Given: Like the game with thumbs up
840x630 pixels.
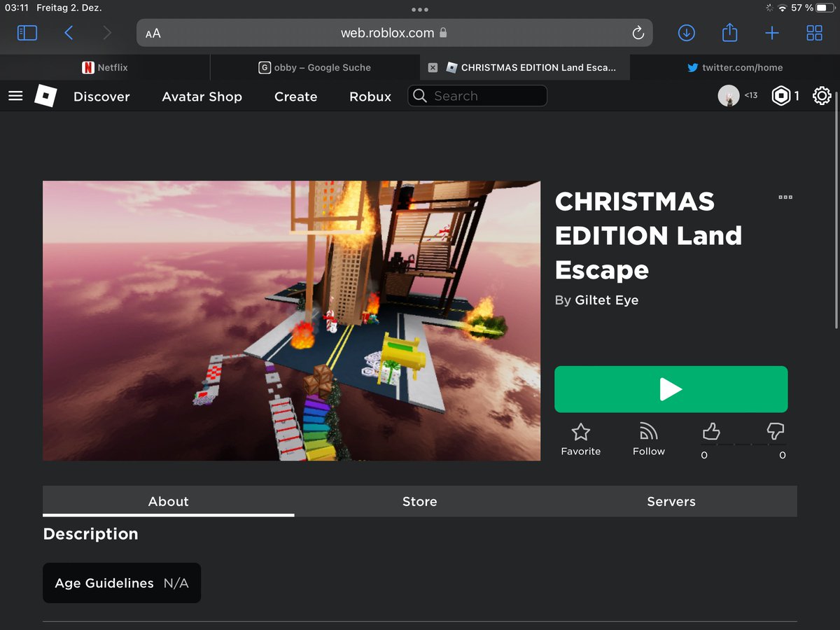Looking at the screenshot, I should tap(711, 432).
